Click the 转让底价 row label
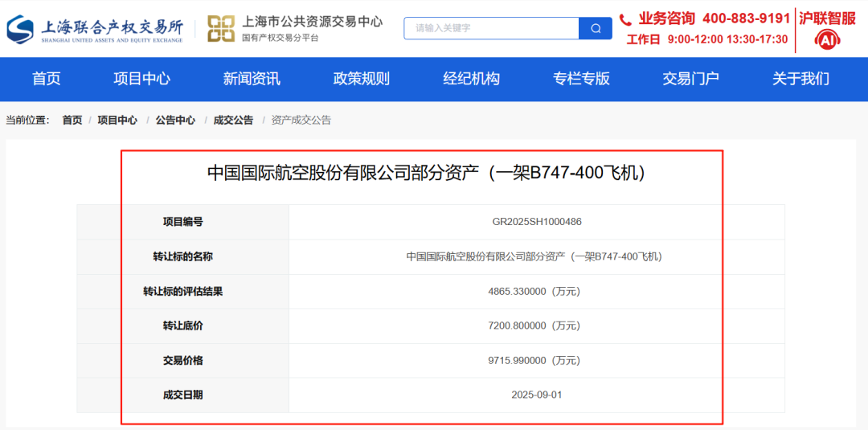The image size is (868, 430). tap(182, 326)
